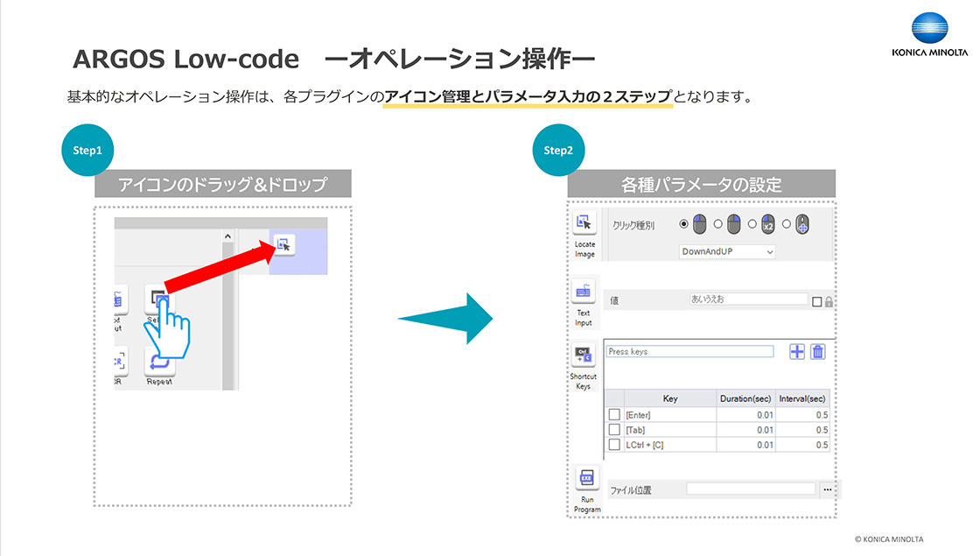Click the Repeat plugin icon
Image resolution: width=980 pixels, height=556 pixels.
[159, 360]
